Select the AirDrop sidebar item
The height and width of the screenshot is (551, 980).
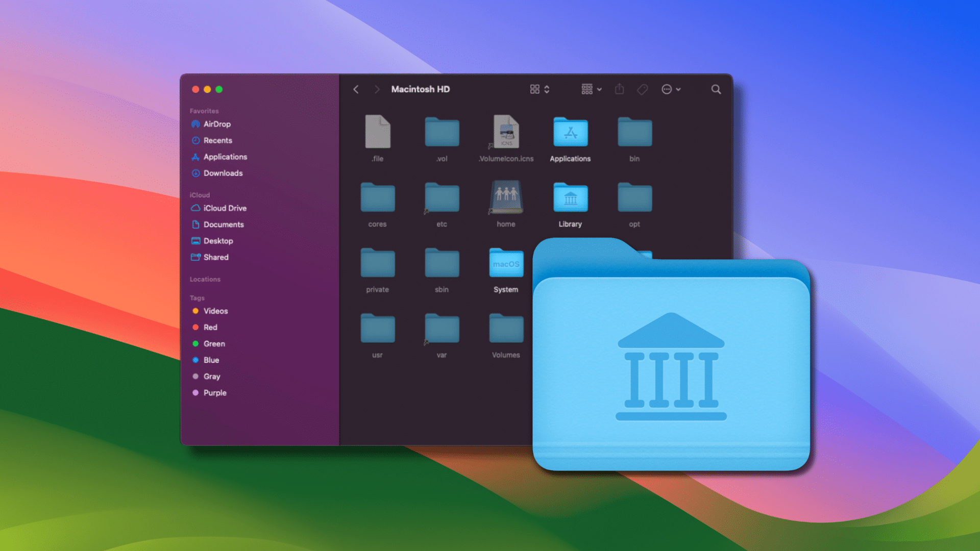point(217,124)
